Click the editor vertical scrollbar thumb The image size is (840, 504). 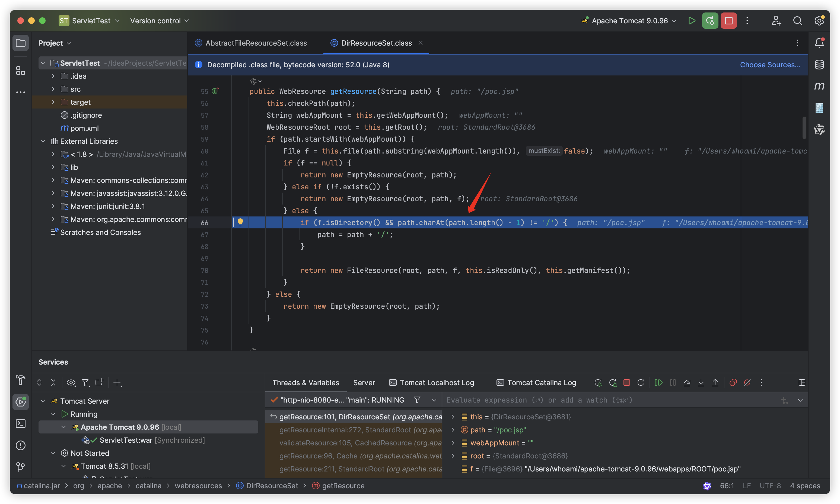point(804,128)
